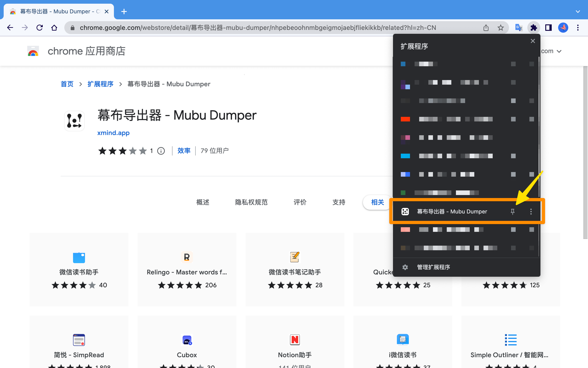Open the Relingo - Master words card

(x=187, y=269)
